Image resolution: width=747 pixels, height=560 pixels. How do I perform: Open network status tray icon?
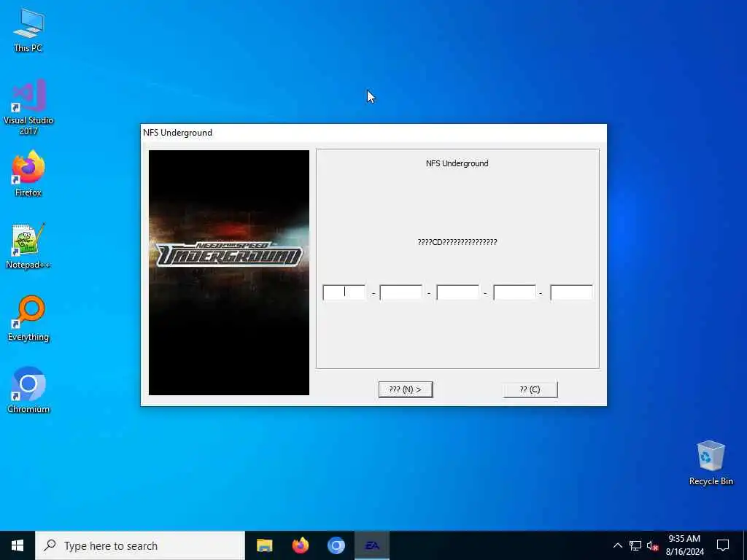tap(635, 545)
